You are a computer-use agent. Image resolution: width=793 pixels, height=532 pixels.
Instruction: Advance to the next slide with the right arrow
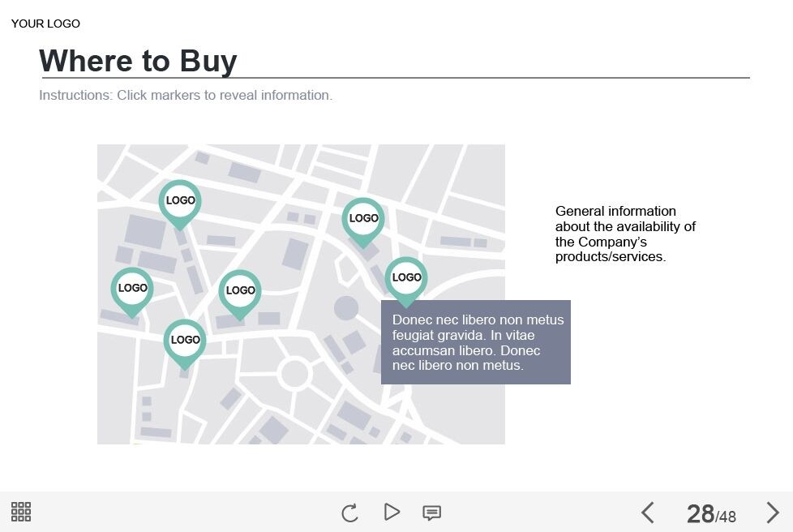click(773, 513)
